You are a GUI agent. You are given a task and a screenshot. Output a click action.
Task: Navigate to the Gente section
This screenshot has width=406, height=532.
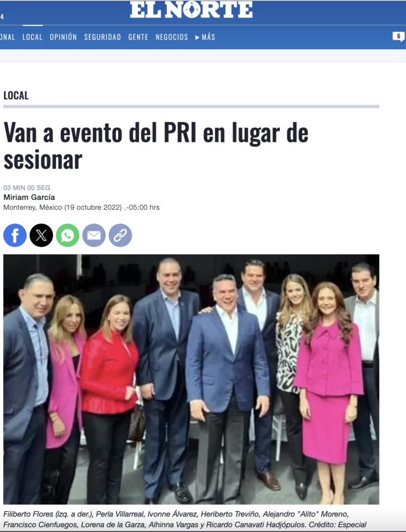coord(138,37)
